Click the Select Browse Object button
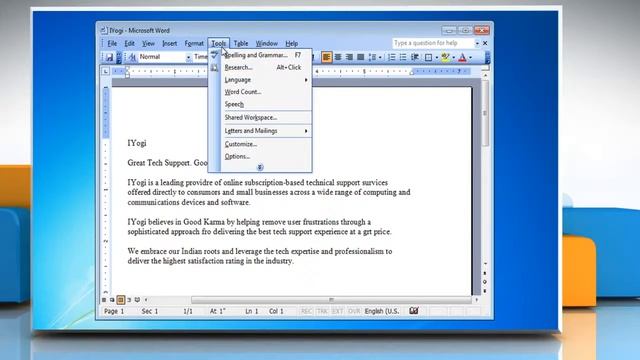 tap(485, 282)
